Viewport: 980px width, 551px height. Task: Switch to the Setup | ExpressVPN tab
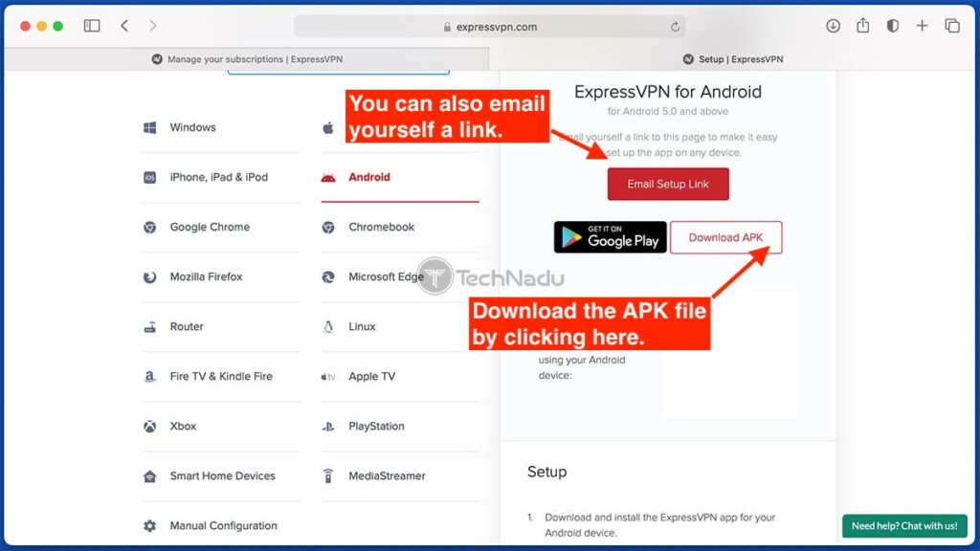(732, 59)
